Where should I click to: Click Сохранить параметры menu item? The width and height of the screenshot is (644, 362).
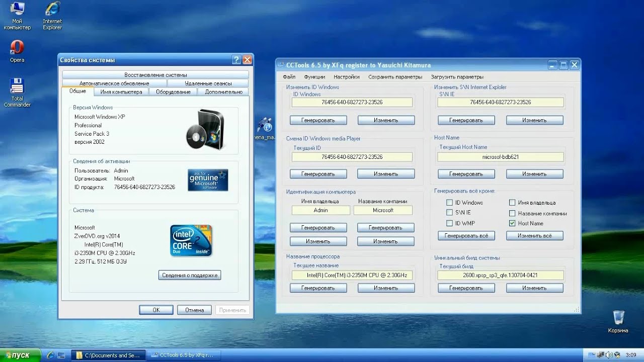(x=395, y=77)
